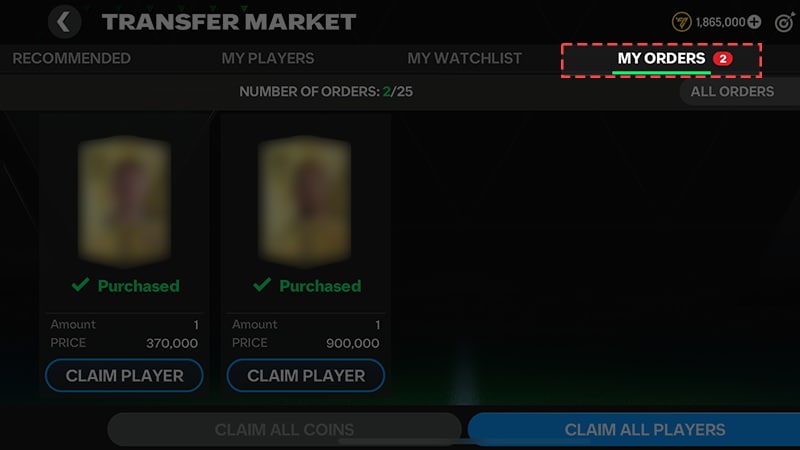The width and height of the screenshot is (800, 450).
Task: Open the second purchased player card
Action: (305, 201)
